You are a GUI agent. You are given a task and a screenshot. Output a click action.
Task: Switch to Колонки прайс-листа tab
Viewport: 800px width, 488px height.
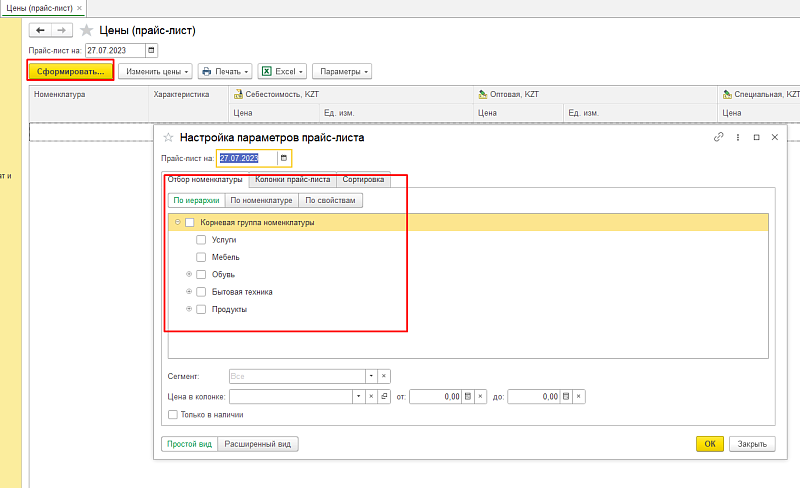292,180
